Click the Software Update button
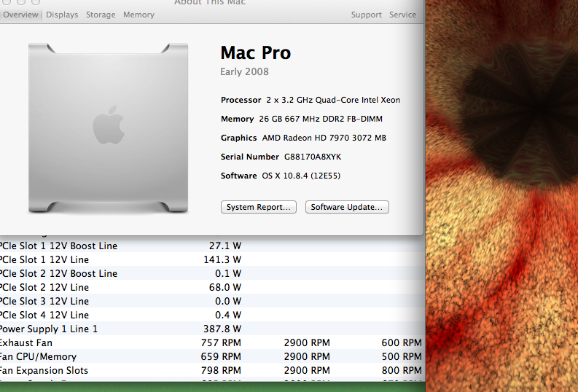Screen dimensions: 578x392 347,207
